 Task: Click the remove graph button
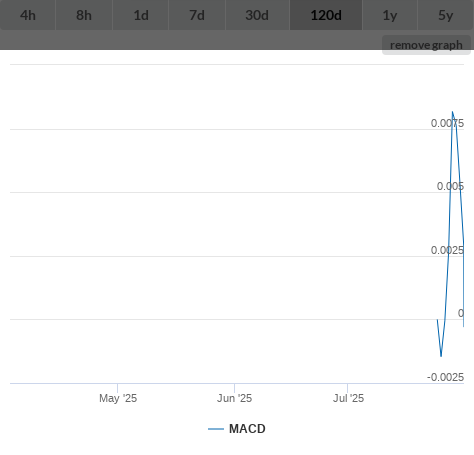426,45
